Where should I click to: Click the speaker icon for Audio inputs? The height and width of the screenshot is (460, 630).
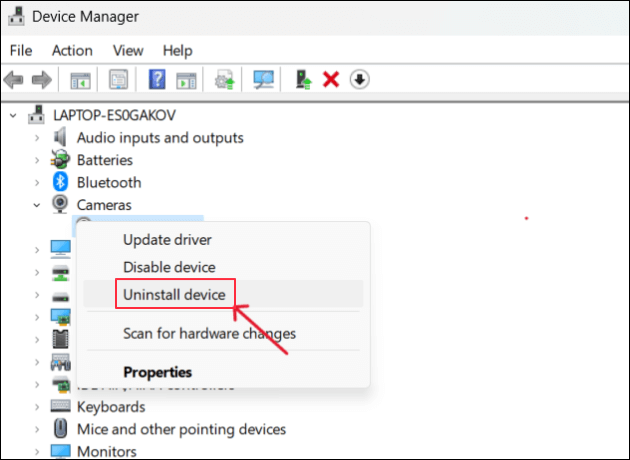click(60, 137)
